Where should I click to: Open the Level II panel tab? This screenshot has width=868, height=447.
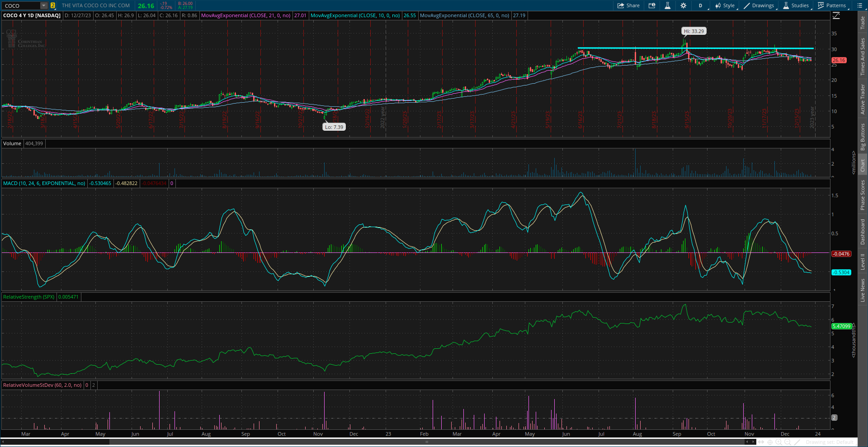pyautogui.click(x=863, y=260)
